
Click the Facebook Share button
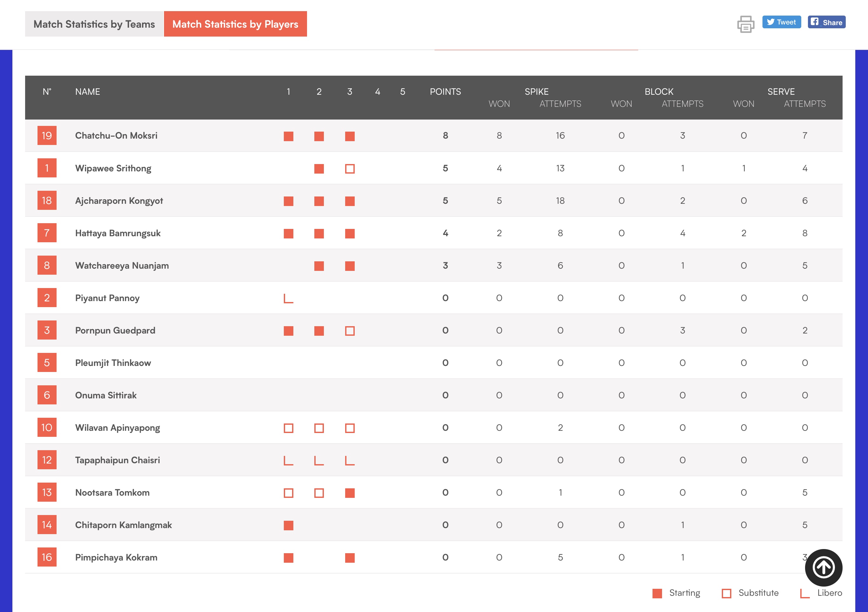826,22
